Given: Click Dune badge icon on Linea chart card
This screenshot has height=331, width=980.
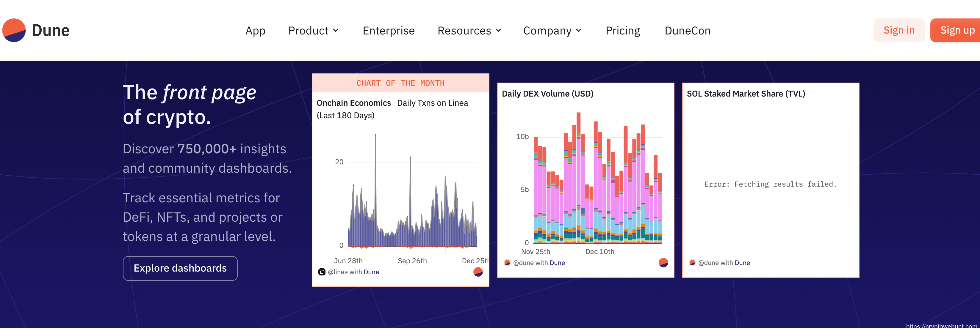Looking at the screenshot, I should [478, 272].
